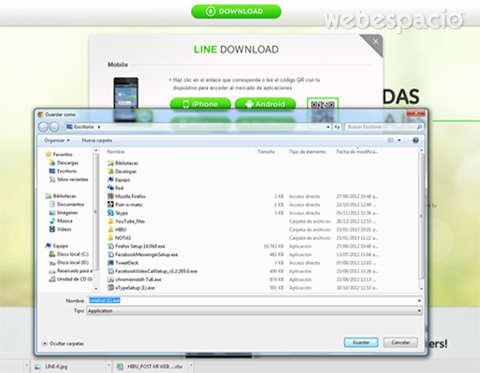480x373 pixels.
Task: Select eTypeSetup (1).exe file
Action: tap(131, 288)
